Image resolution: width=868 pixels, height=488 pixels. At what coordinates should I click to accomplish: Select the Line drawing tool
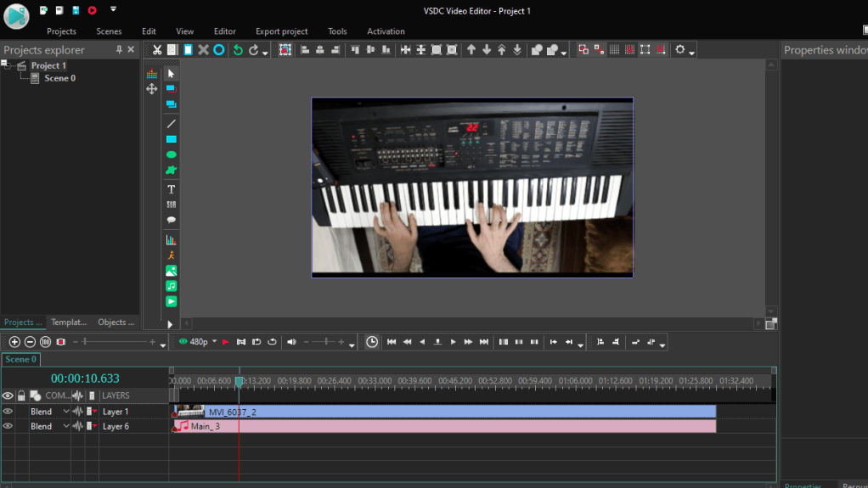tap(171, 124)
